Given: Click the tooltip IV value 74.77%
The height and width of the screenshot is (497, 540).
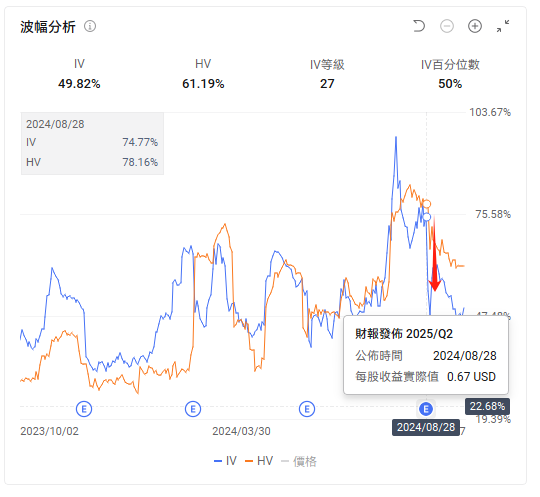Looking at the screenshot, I should [x=140, y=142].
